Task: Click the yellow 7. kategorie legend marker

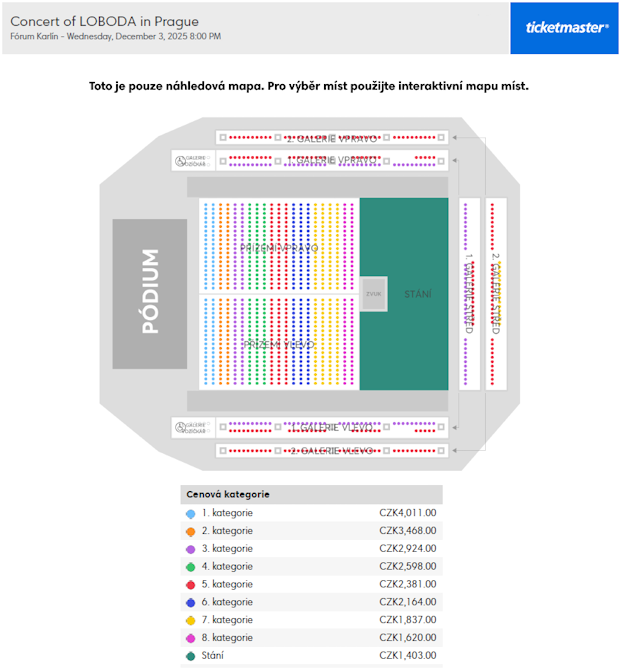Action: point(190,620)
